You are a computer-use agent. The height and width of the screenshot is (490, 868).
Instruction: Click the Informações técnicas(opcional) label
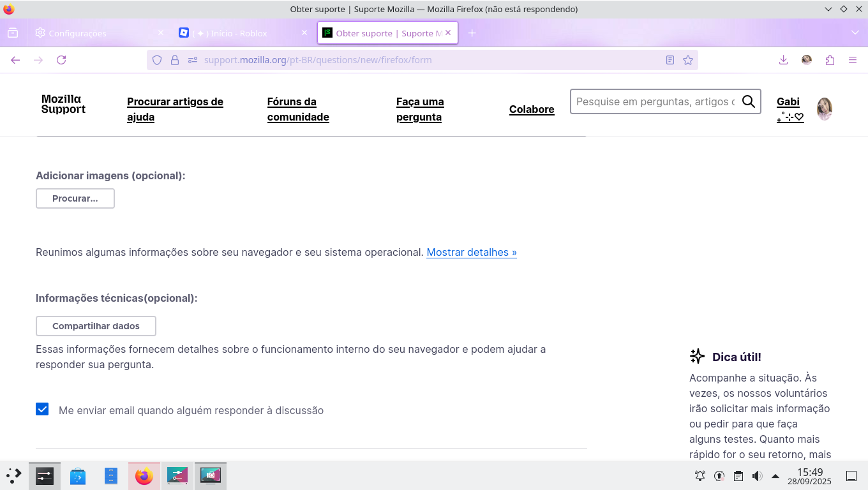[117, 298]
